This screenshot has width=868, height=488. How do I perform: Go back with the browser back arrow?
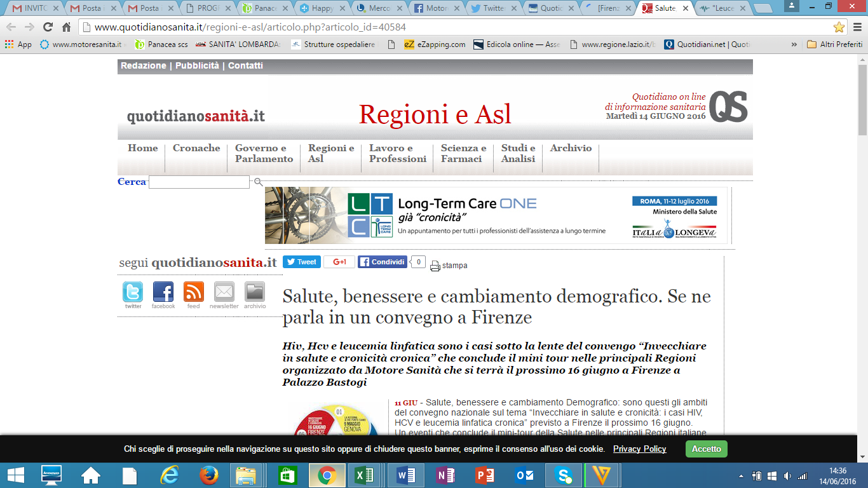click(11, 27)
